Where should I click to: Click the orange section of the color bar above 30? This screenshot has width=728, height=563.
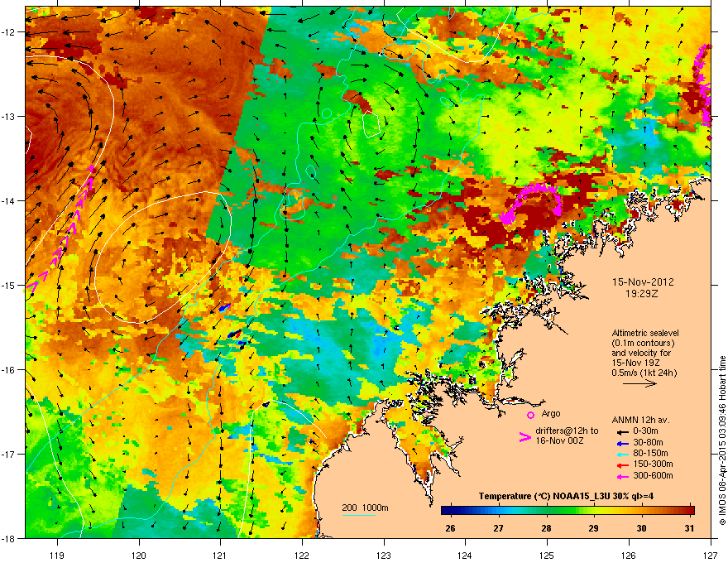641,511
